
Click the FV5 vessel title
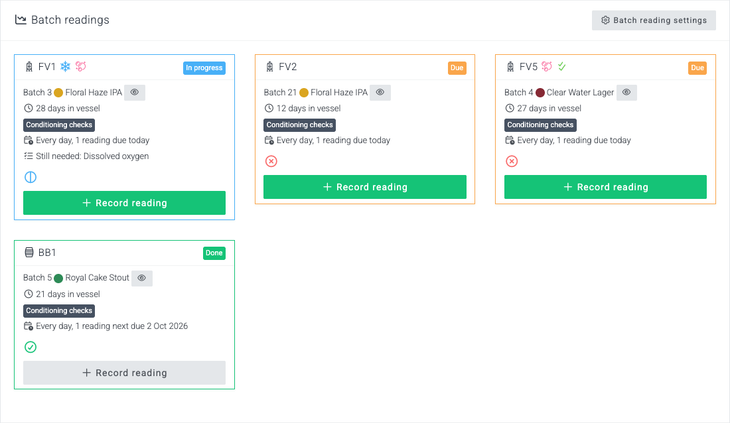(528, 67)
